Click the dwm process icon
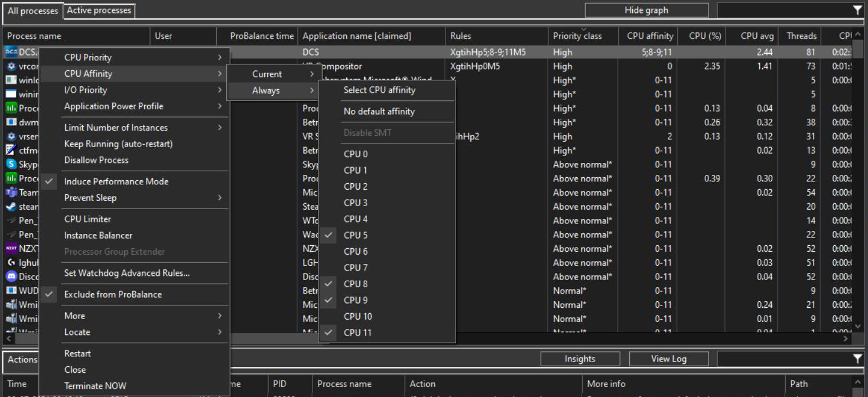868x397 pixels. pyautogui.click(x=11, y=122)
